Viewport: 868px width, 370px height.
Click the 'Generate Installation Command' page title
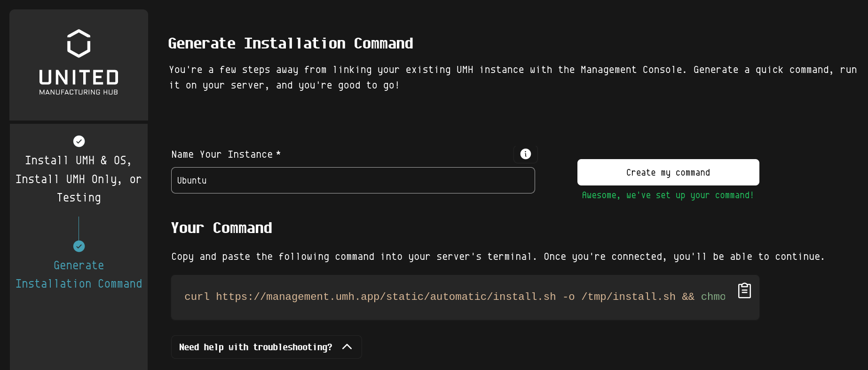point(291,43)
